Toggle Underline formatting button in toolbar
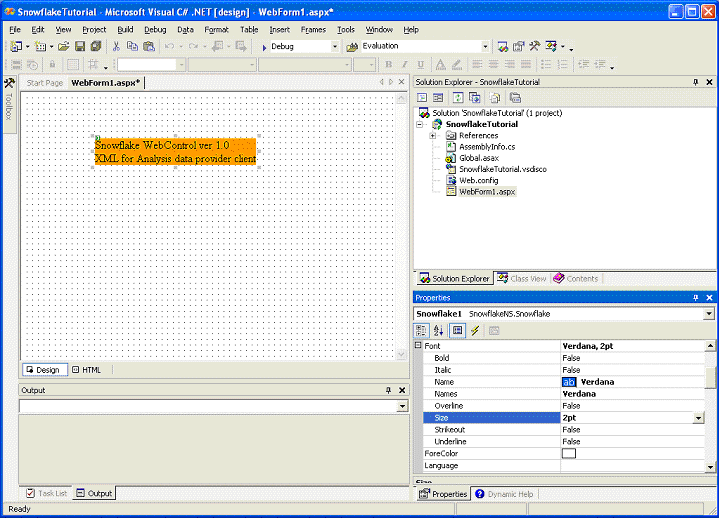Image resolution: width=719 pixels, height=518 pixels. pyautogui.click(x=420, y=65)
